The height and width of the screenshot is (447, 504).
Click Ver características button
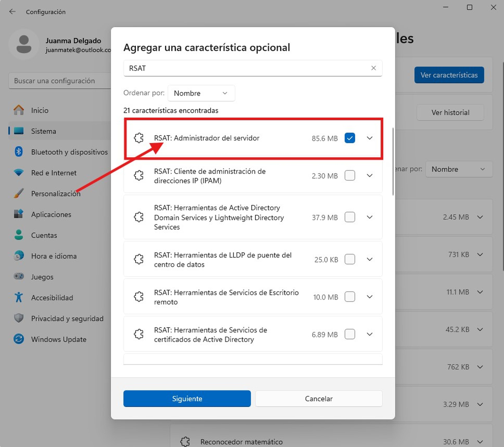point(449,75)
